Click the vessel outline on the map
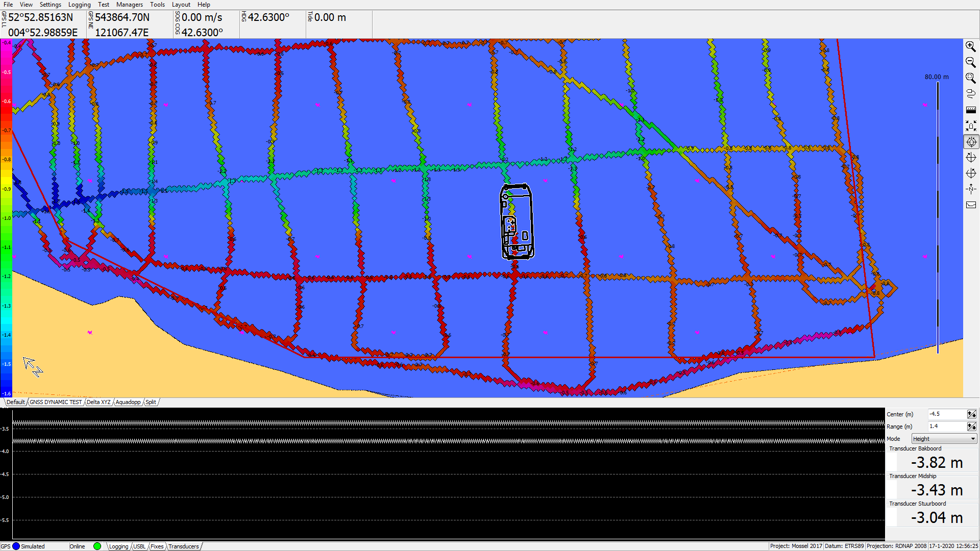This screenshot has height=551, width=980. point(517,221)
